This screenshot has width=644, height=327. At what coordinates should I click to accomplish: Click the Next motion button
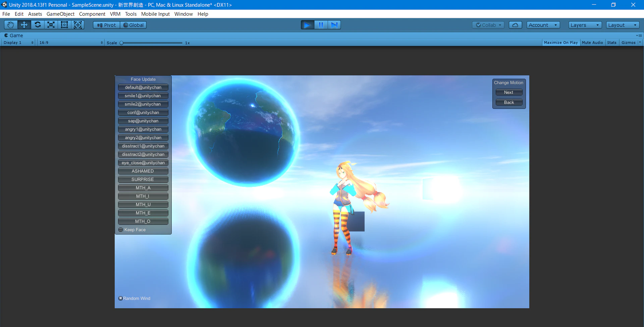coord(509,92)
